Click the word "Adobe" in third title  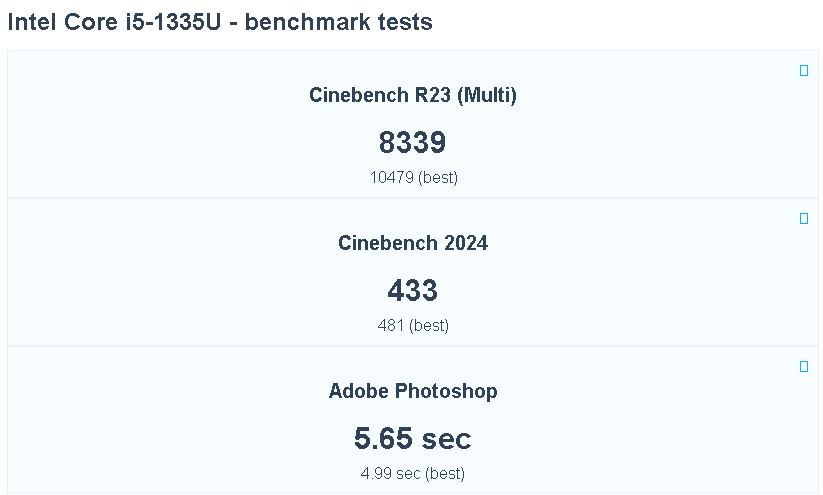(x=359, y=391)
